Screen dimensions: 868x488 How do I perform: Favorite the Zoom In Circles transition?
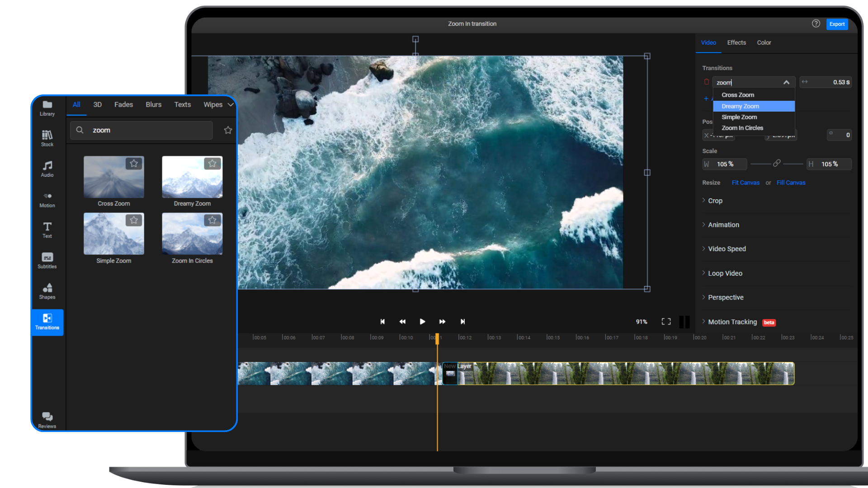tap(212, 221)
